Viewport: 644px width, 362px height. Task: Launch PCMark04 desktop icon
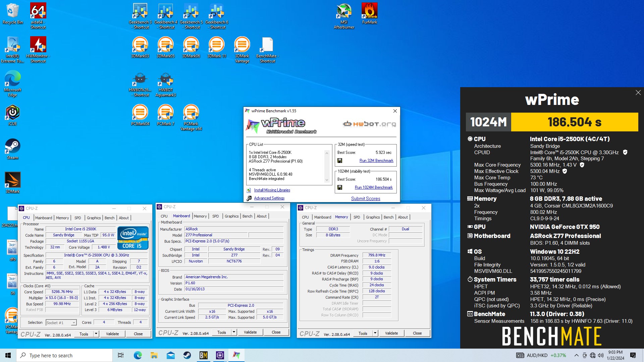pyautogui.click(x=140, y=115)
